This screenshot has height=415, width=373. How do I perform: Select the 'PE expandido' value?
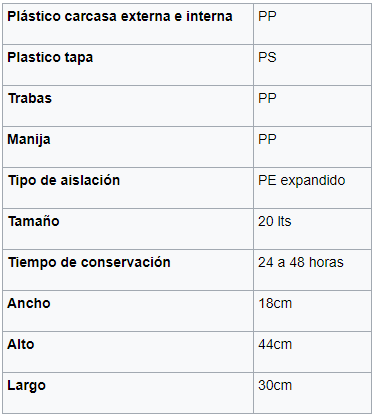[302, 181]
